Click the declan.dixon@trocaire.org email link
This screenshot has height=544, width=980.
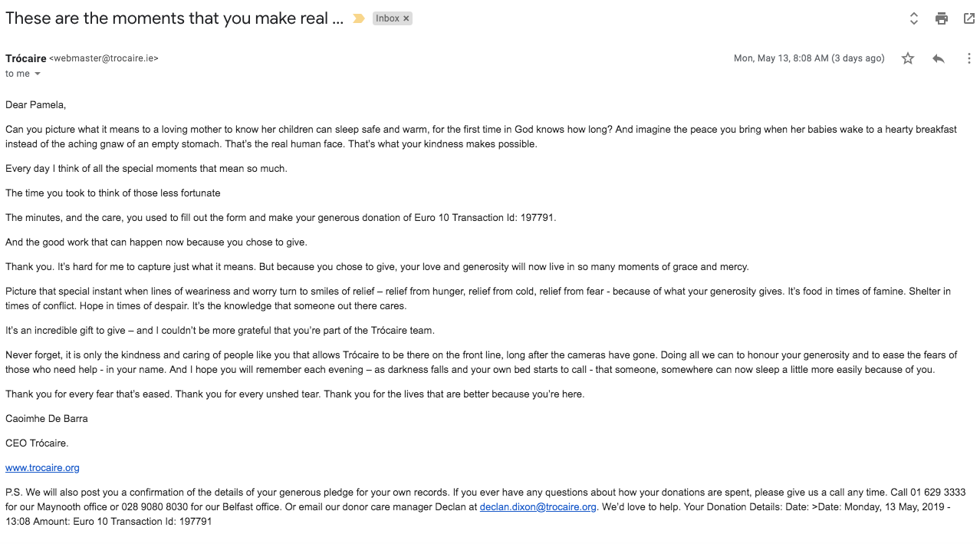(x=538, y=506)
